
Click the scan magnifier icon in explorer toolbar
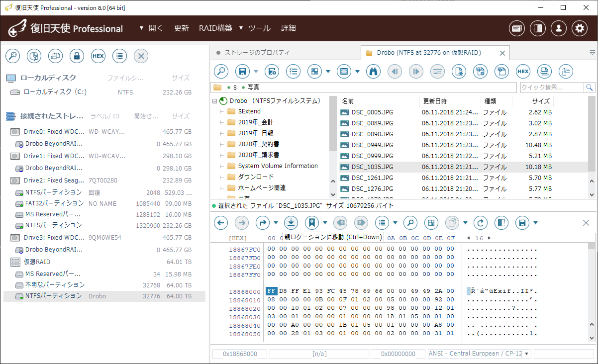coord(221,72)
